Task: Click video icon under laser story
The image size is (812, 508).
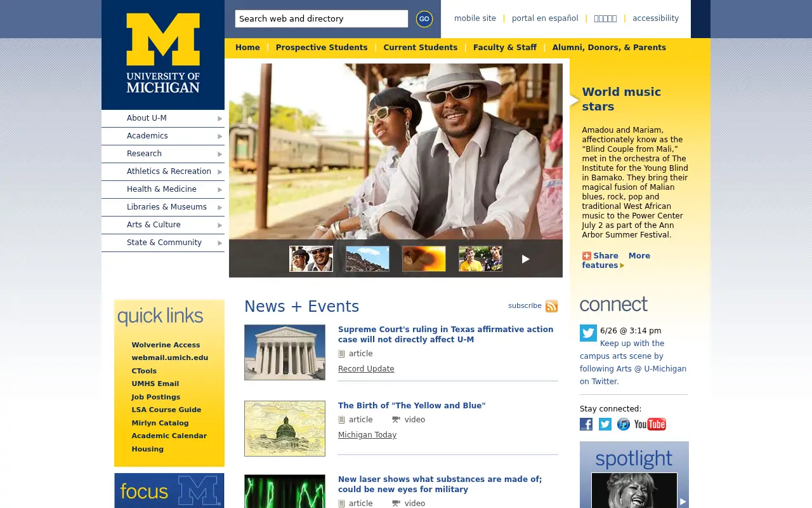Action: 396,504
